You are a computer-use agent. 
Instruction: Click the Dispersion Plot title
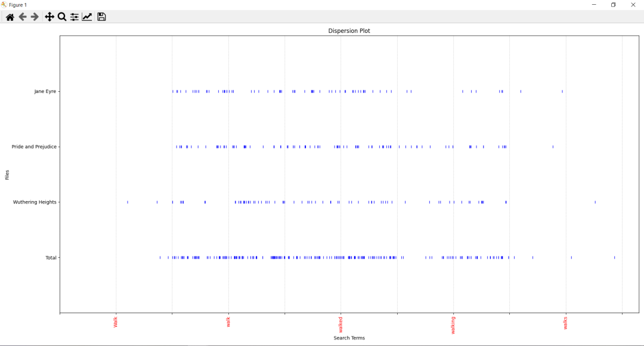[349, 31]
